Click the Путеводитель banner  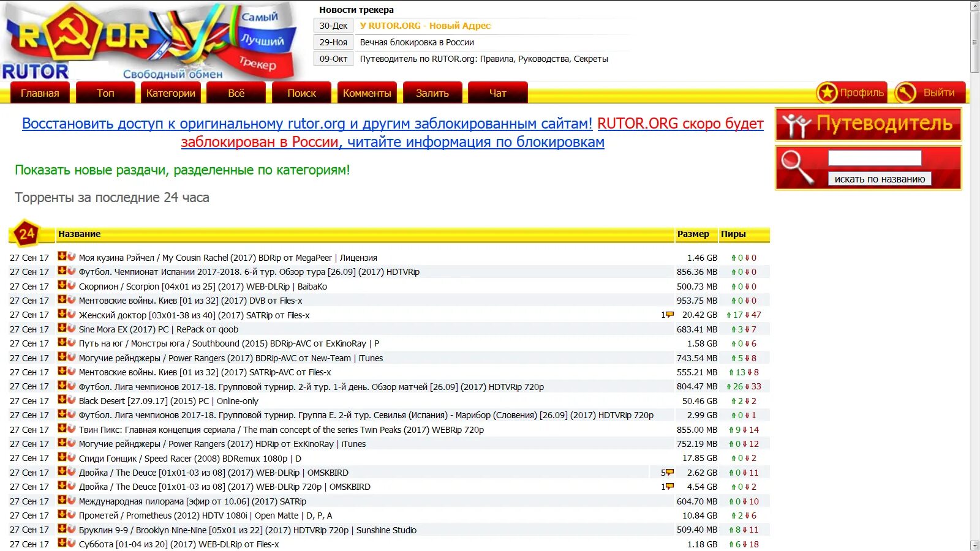868,124
